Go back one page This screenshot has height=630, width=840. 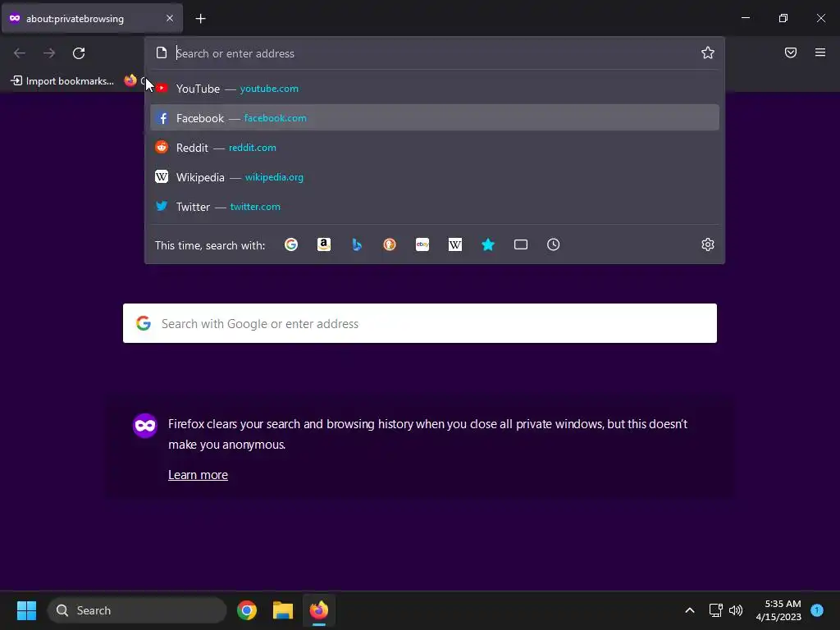click(x=20, y=53)
